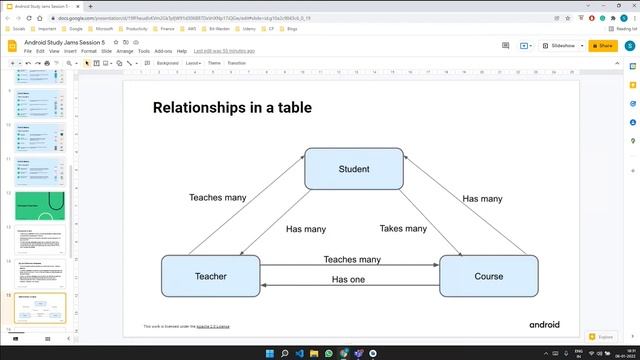Open Maps in the side panel
Screen dimensions: 640x360
click(633, 141)
